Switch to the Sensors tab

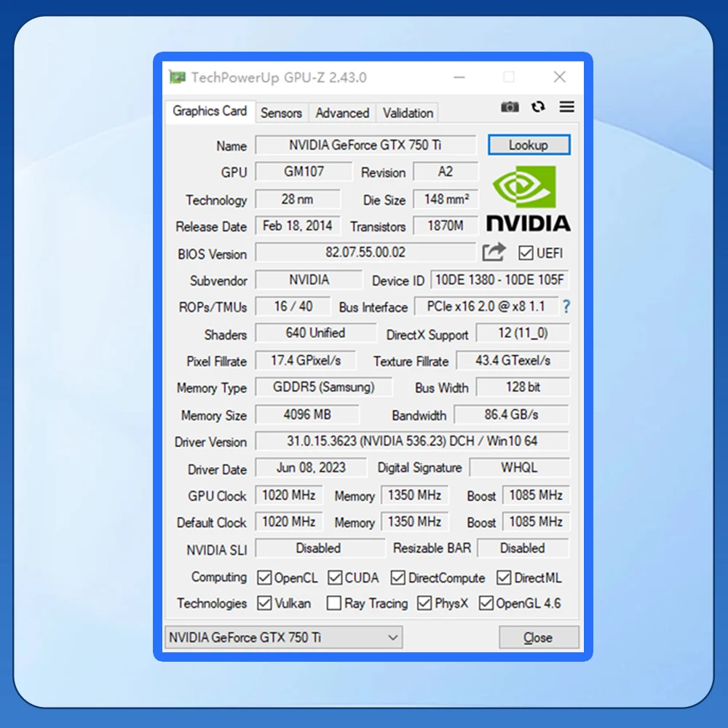pos(281,113)
